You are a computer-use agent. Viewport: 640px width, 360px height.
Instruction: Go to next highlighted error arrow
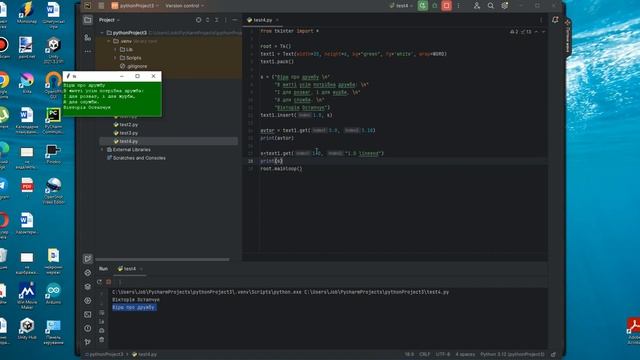pyautogui.click(x=543, y=31)
